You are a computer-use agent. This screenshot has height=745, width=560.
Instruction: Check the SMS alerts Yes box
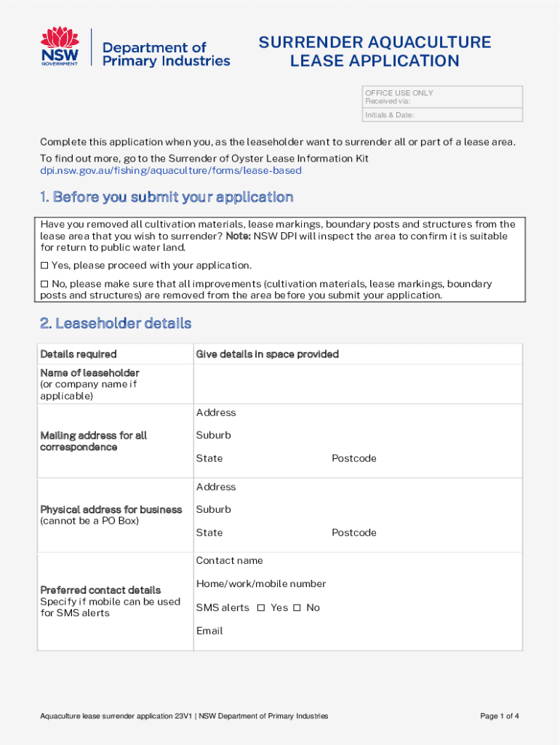tap(261, 607)
